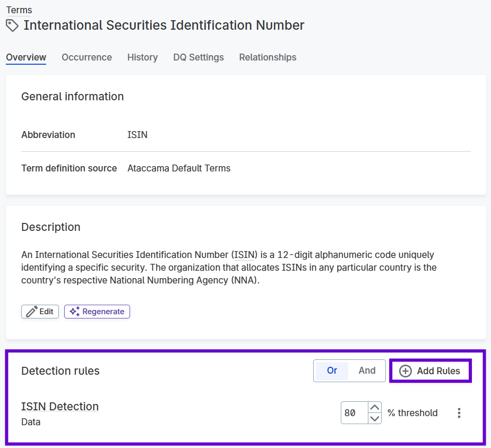Screen dimensions: 491x448
Task: Switch to the Occurrence tab
Action: tap(87, 57)
